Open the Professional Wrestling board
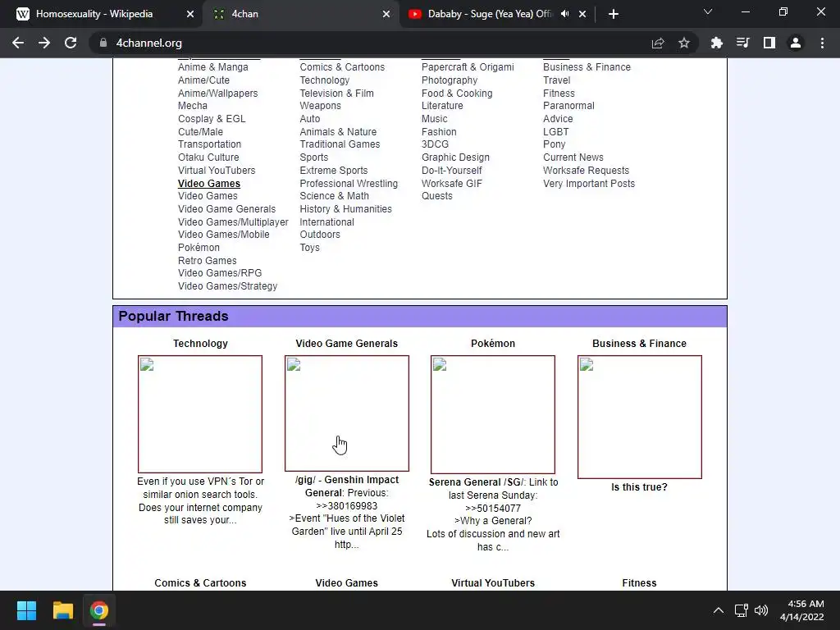Screen dimensions: 840x630 point(349,183)
